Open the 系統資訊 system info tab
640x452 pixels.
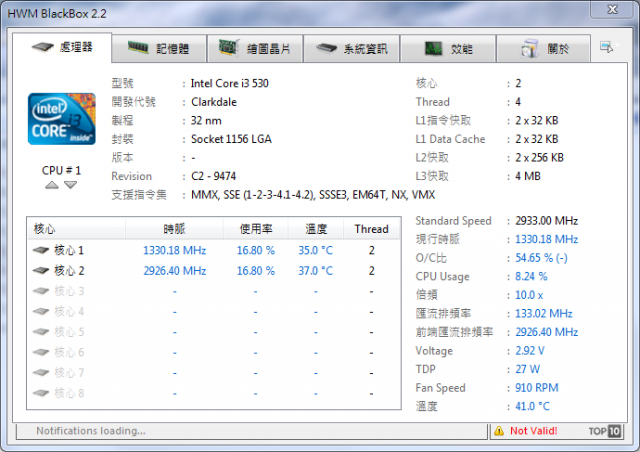351,49
